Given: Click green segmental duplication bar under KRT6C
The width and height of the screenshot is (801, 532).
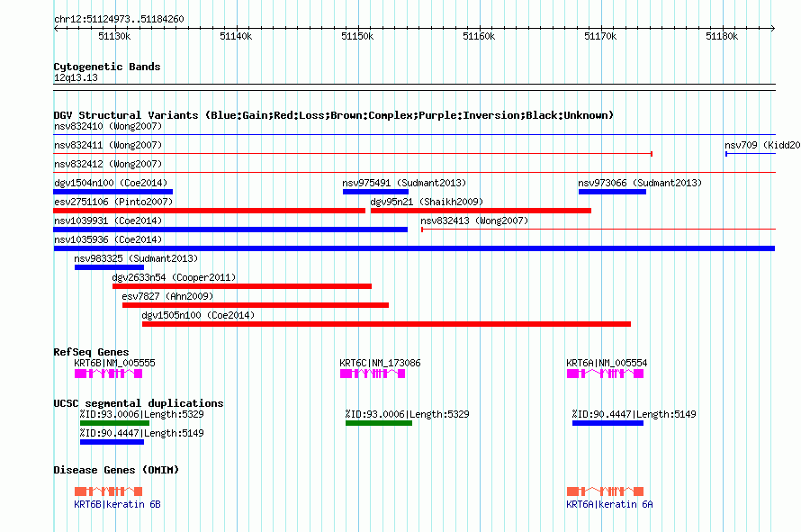Looking at the screenshot, I should pyautogui.click(x=379, y=423).
